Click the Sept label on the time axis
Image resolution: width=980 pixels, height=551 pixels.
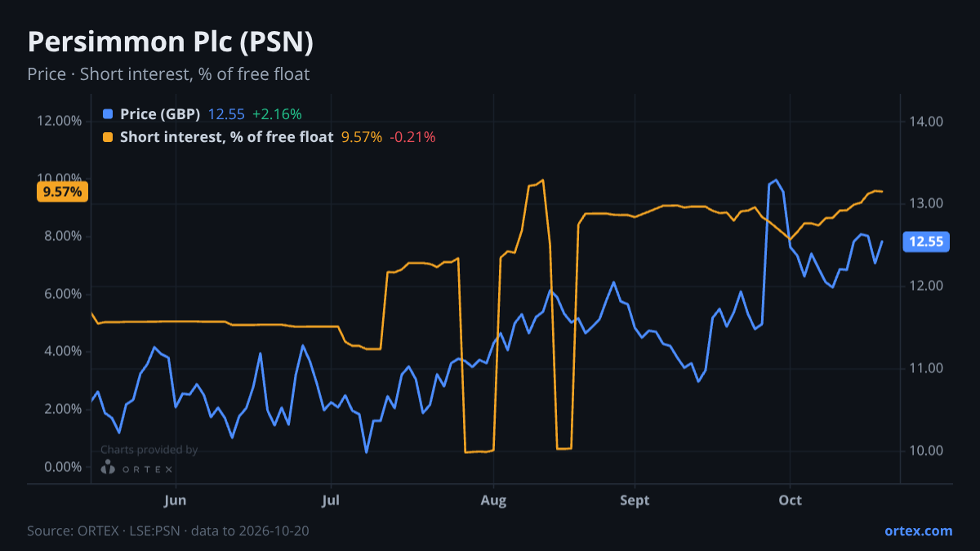coord(635,500)
